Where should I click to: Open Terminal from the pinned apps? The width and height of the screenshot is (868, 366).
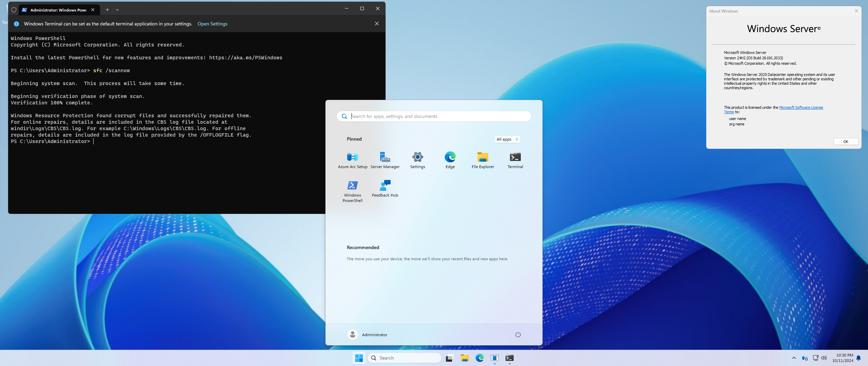(515, 160)
